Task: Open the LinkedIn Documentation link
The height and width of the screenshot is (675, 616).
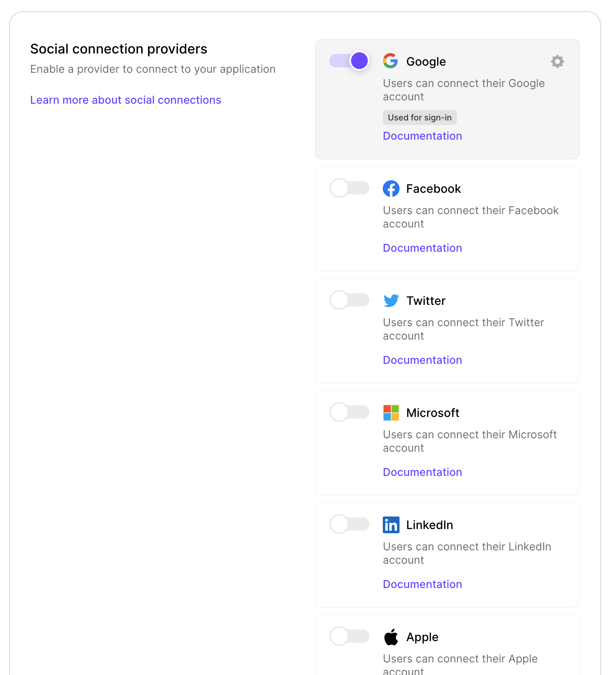Action: click(422, 584)
